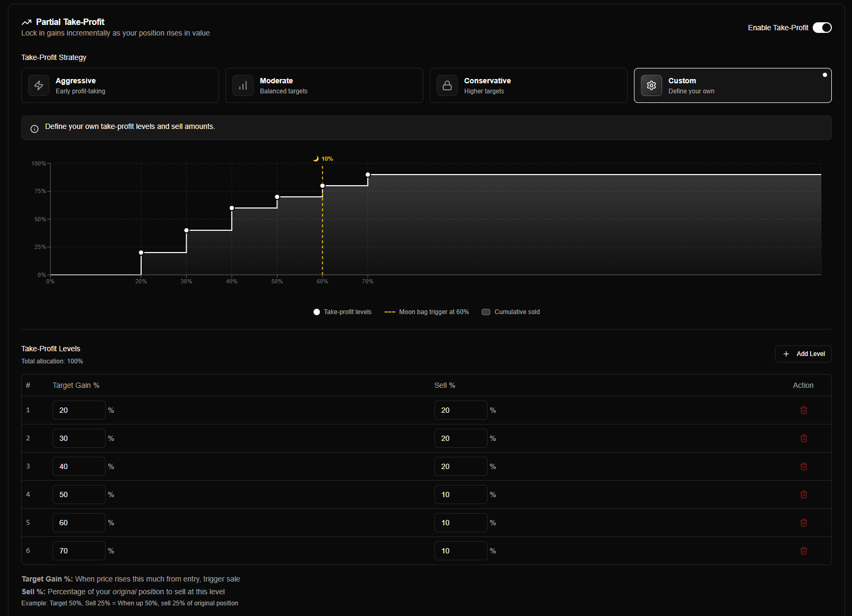Screen dimensions: 852x616
Task: Switch to the Moderate strategy
Action: pyautogui.click(x=324, y=85)
